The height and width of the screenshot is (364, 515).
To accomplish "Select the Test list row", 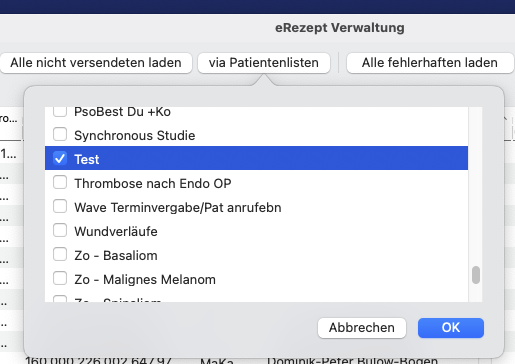I will [x=256, y=158].
